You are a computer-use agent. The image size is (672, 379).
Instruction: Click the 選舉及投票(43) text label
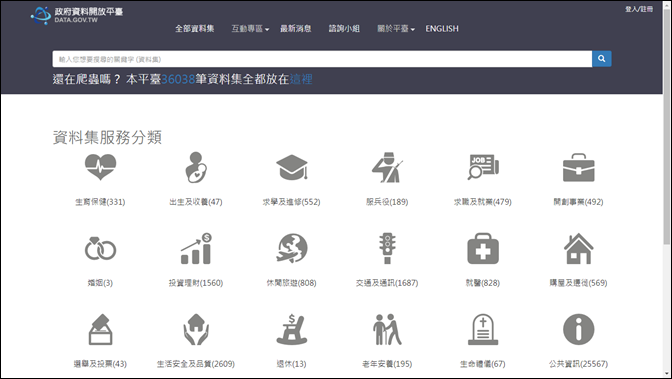[100, 364]
